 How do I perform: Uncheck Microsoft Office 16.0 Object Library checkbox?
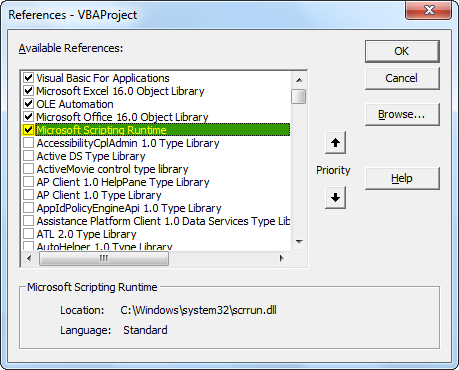point(28,117)
